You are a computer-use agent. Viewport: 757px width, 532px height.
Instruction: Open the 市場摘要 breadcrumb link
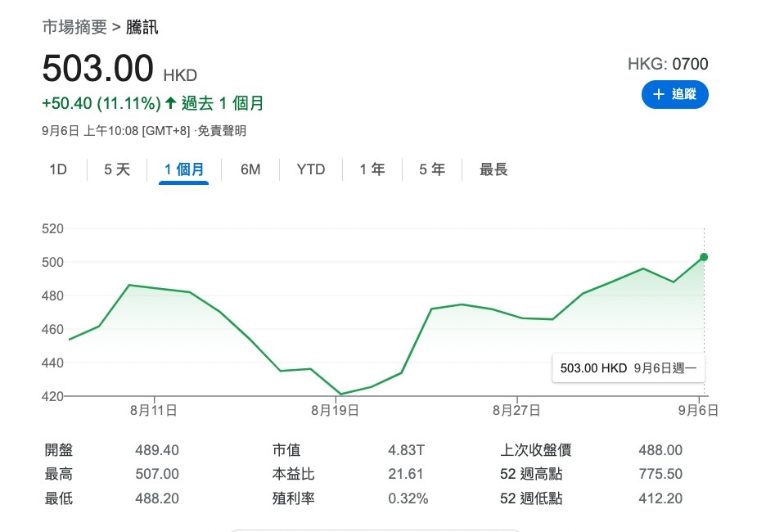point(74,27)
